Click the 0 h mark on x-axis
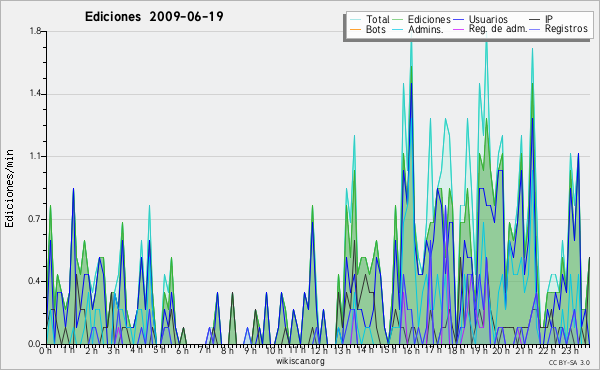The image size is (600, 370). pyautogui.click(x=45, y=350)
